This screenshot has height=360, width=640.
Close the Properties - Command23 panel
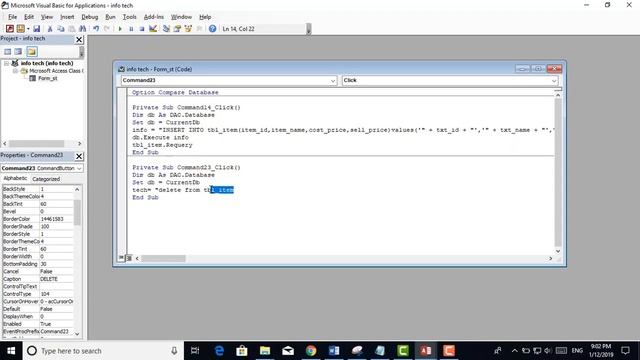[x=79, y=156]
